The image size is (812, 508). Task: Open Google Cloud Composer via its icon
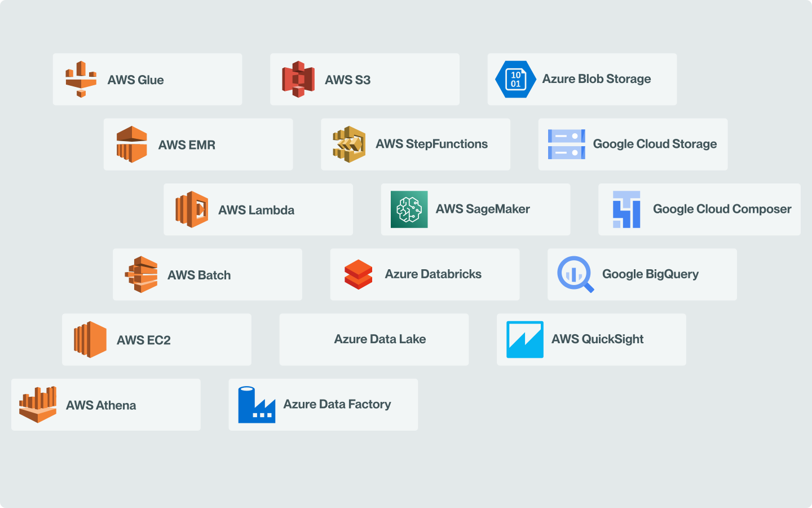coord(626,209)
